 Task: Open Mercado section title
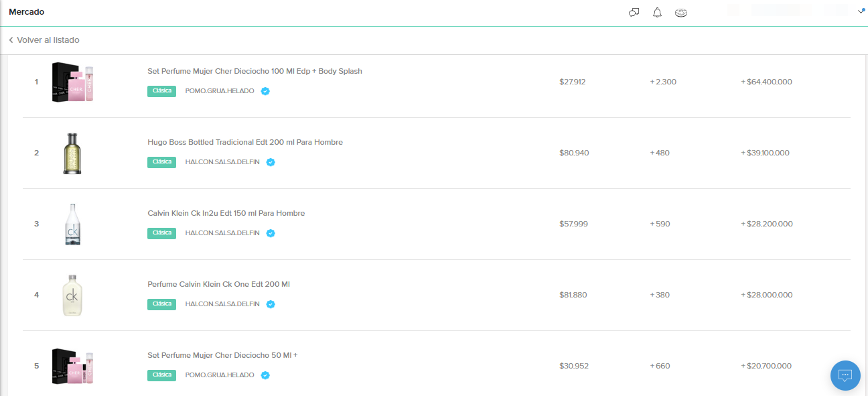(x=27, y=12)
